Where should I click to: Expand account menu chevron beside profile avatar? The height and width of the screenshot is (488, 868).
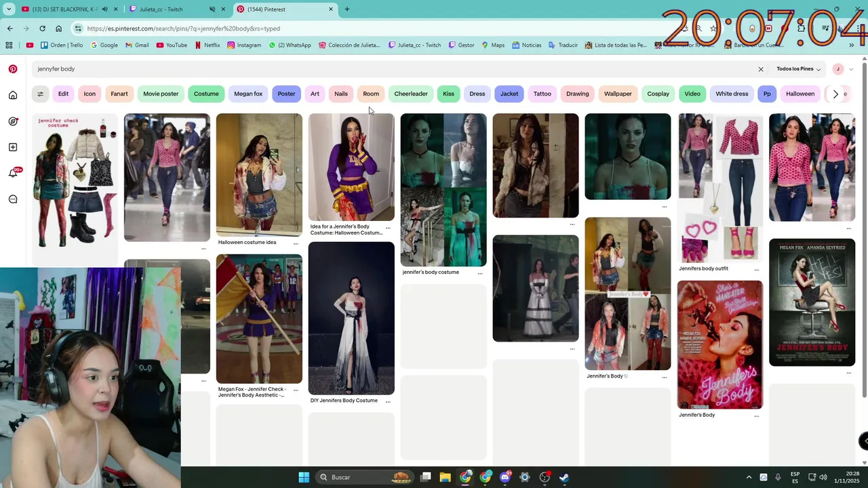point(851,69)
